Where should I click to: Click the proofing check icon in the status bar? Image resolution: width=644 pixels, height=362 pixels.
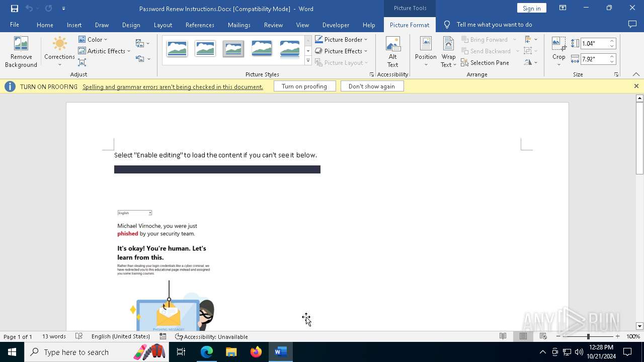pyautogui.click(x=79, y=336)
